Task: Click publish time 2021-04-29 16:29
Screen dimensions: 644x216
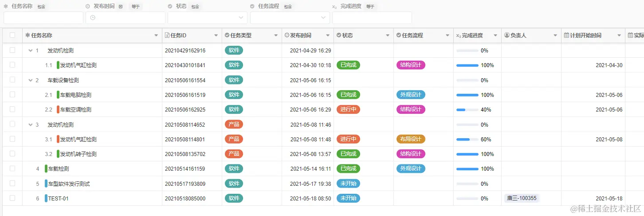Action: coord(310,51)
